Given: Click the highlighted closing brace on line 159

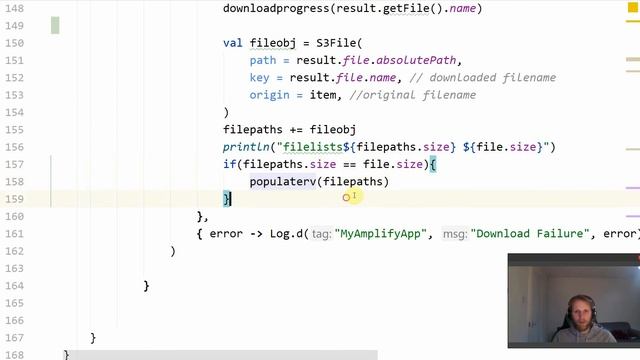Looking at the screenshot, I should (x=227, y=199).
